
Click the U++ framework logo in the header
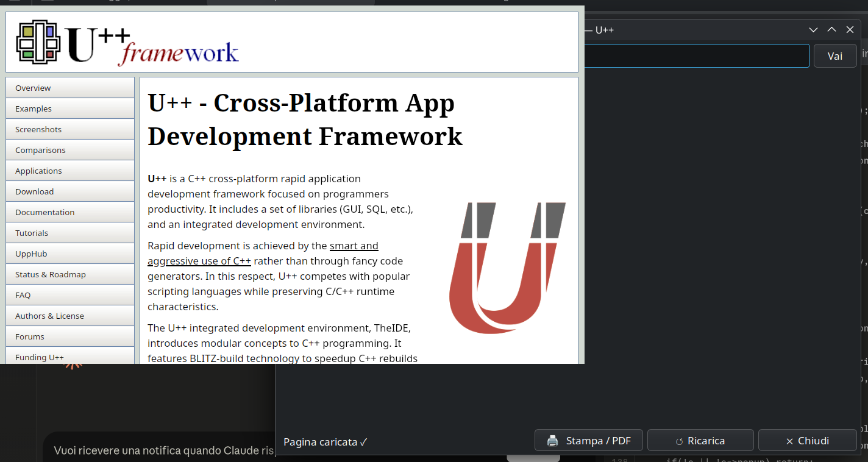pyautogui.click(x=128, y=43)
